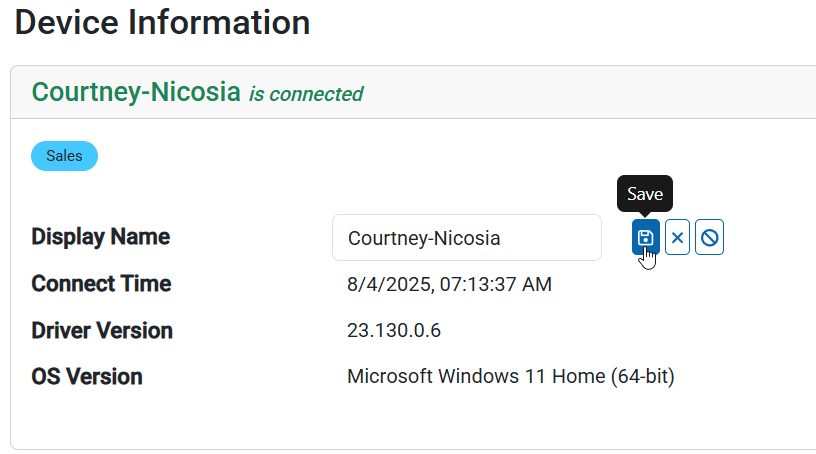Click the "is connected" status text
The height and width of the screenshot is (454, 816).
306,94
